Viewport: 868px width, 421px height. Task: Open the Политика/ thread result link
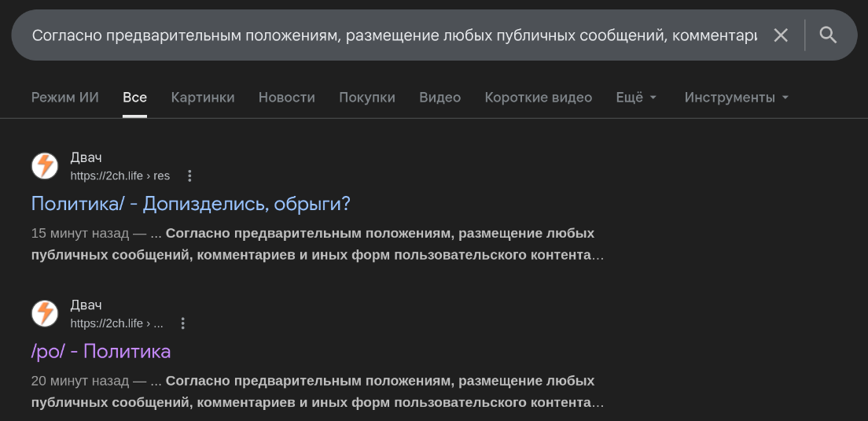point(190,204)
